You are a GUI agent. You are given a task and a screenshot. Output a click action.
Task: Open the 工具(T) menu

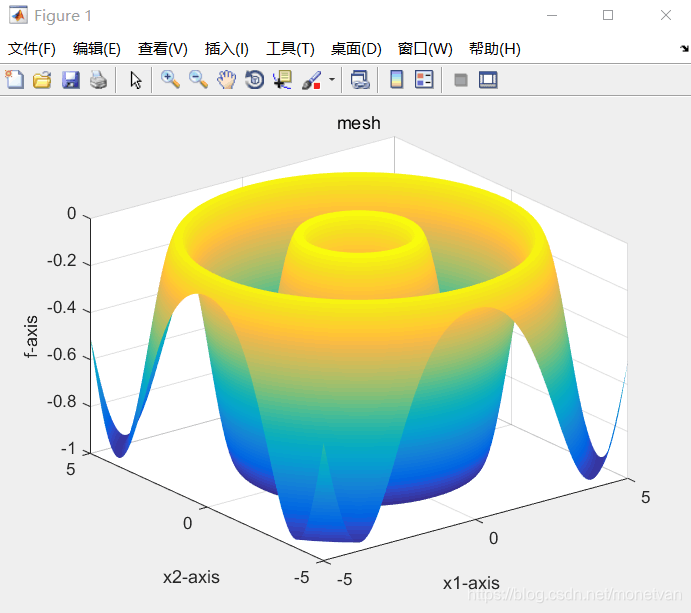[x=290, y=48]
